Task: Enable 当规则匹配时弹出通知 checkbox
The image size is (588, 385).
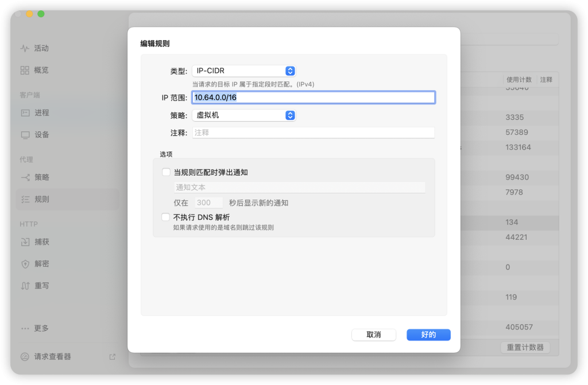Action: [166, 172]
